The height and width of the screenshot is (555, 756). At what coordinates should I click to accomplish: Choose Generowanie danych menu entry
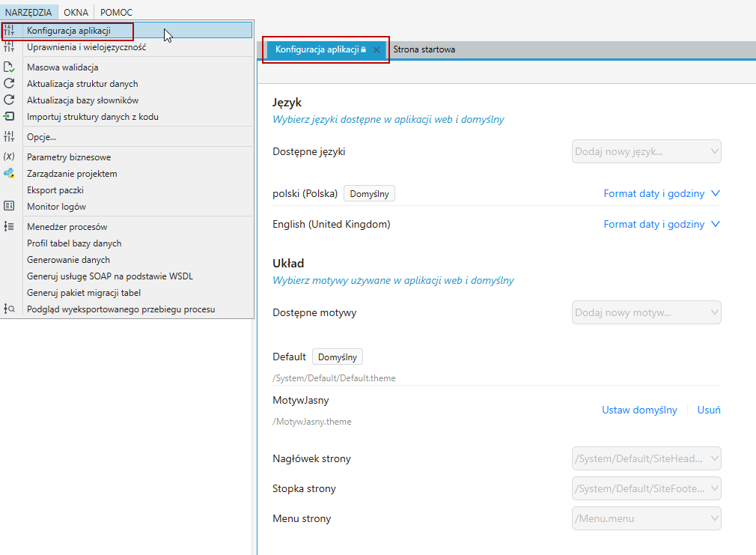[68, 260]
